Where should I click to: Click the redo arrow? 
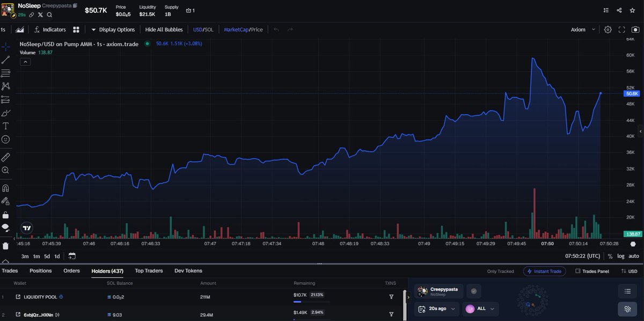[x=290, y=30]
